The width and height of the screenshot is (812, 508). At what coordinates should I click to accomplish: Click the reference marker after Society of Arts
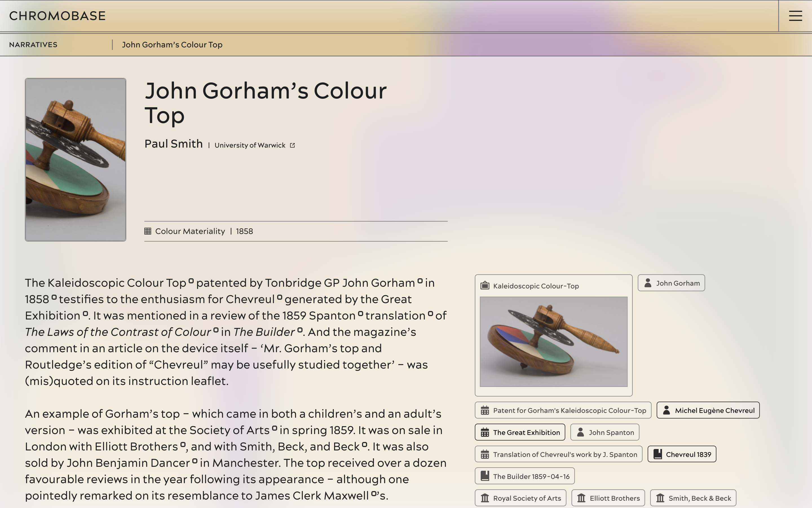point(274,428)
